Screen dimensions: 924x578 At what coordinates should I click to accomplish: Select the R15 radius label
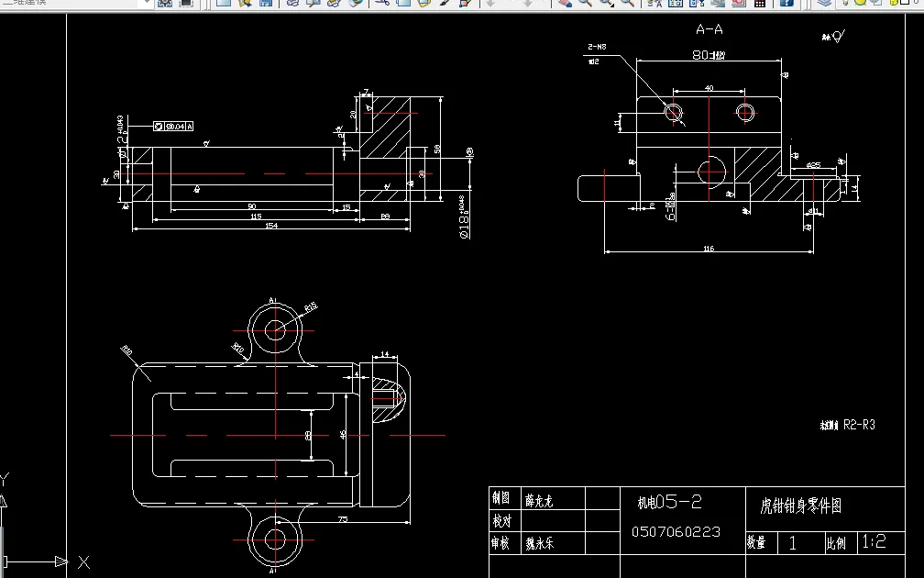click(311, 307)
